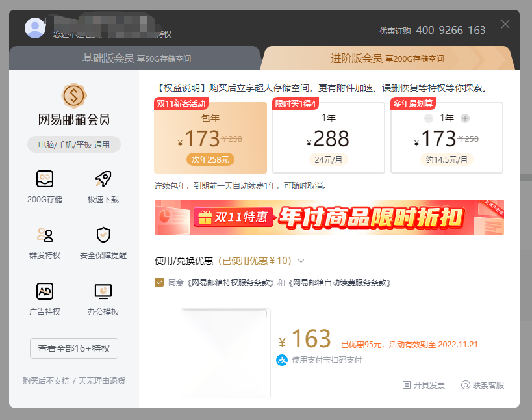Increase years with the plus stepper
Image resolution: width=532 pixels, height=420 pixels.
tap(465, 118)
